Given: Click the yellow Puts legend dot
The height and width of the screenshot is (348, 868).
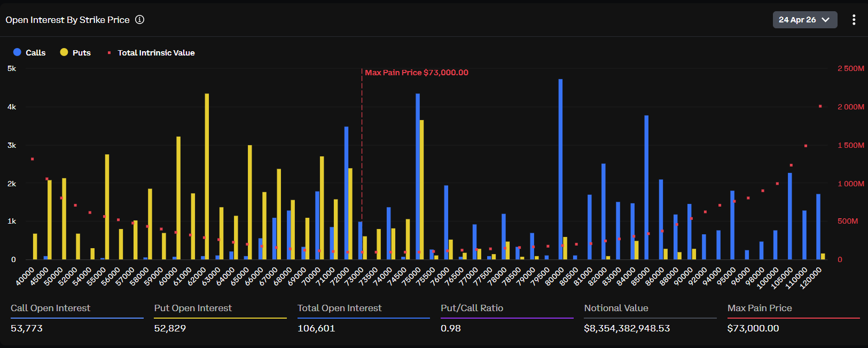Looking at the screenshot, I should [64, 52].
